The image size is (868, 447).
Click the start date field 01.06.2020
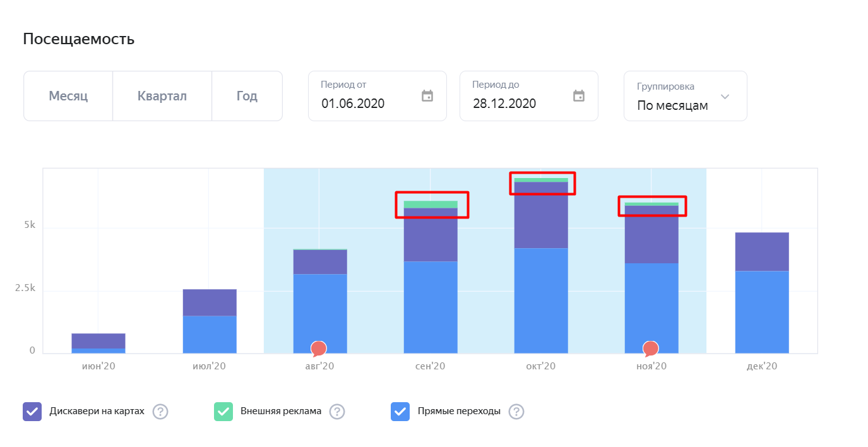353,104
